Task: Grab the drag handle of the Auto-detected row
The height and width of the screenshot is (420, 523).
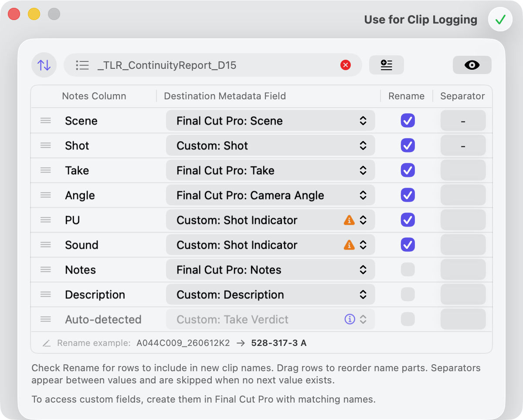Action: pos(46,319)
